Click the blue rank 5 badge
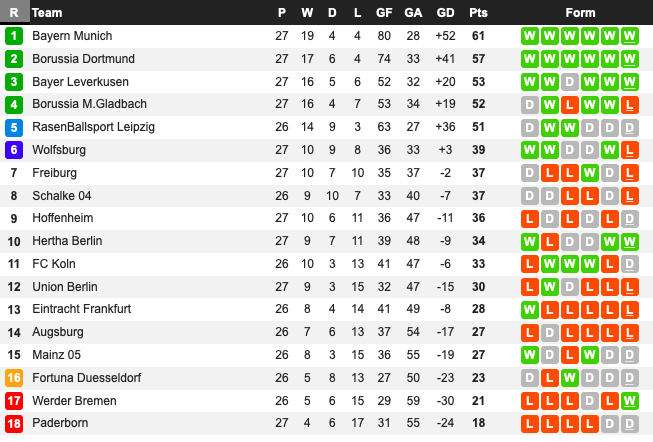The image size is (653, 442). pyautogui.click(x=13, y=127)
